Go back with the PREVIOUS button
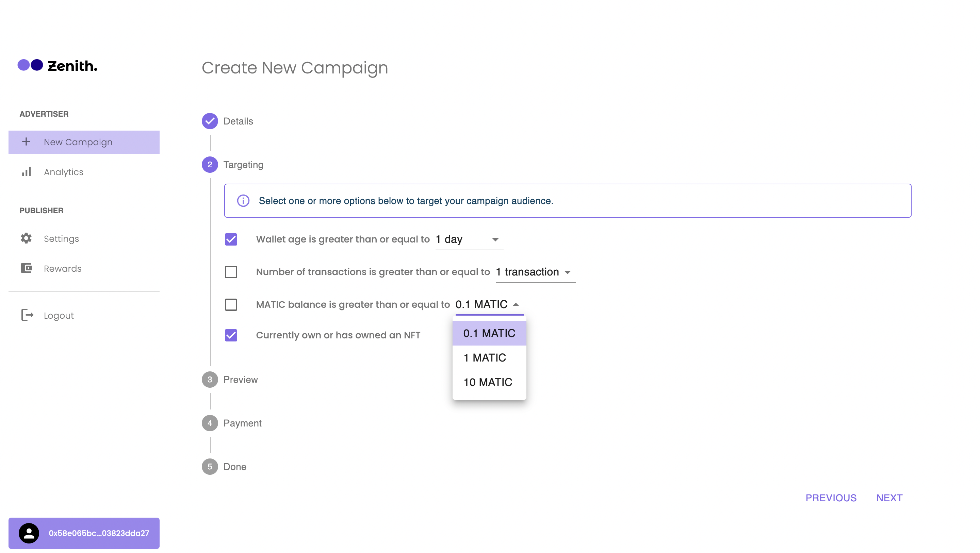 (831, 498)
